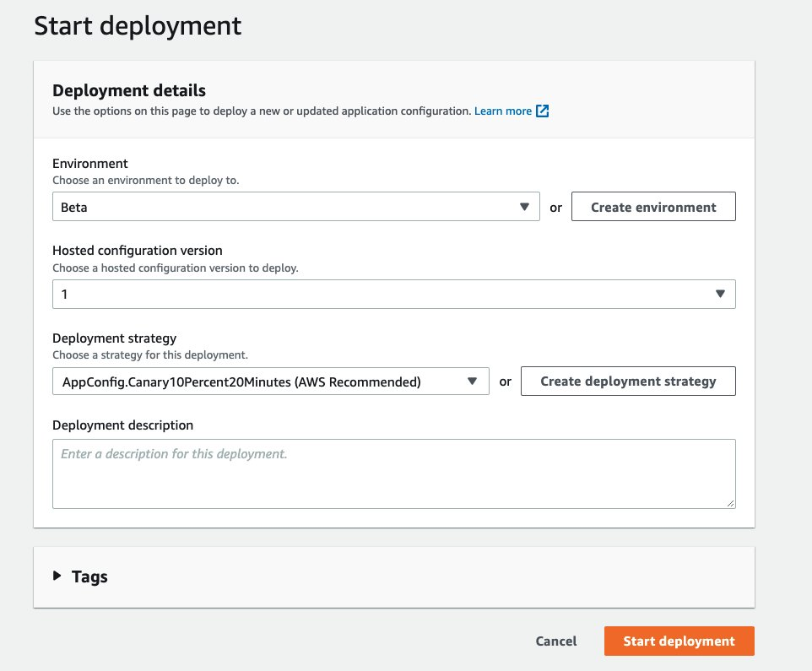Open the Environment dropdown showing Beta

point(295,205)
